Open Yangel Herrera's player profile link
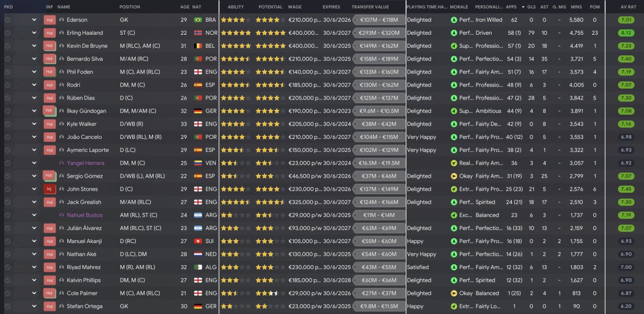 pyautogui.click(x=86, y=163)
